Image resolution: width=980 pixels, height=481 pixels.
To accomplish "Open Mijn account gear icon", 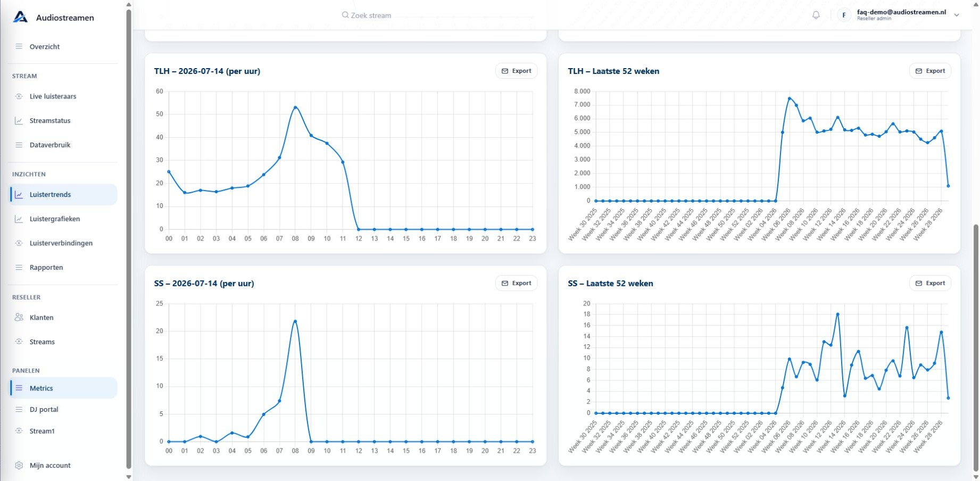I will [x=19, y=465].
